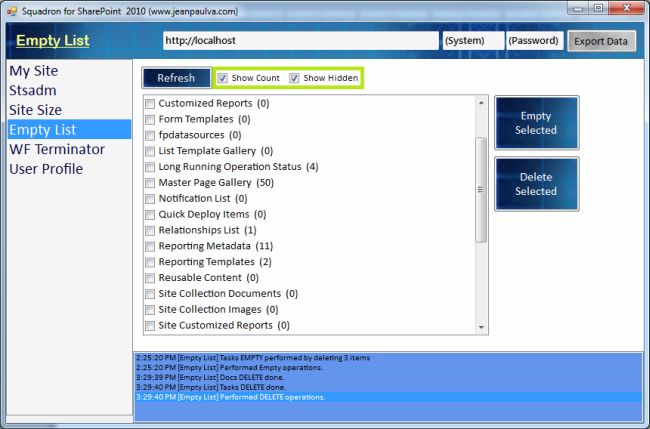This screenshot has height=429, width=650.
Task: Check the Long Running Operation Status checkbox
Action: coord(150,167)
